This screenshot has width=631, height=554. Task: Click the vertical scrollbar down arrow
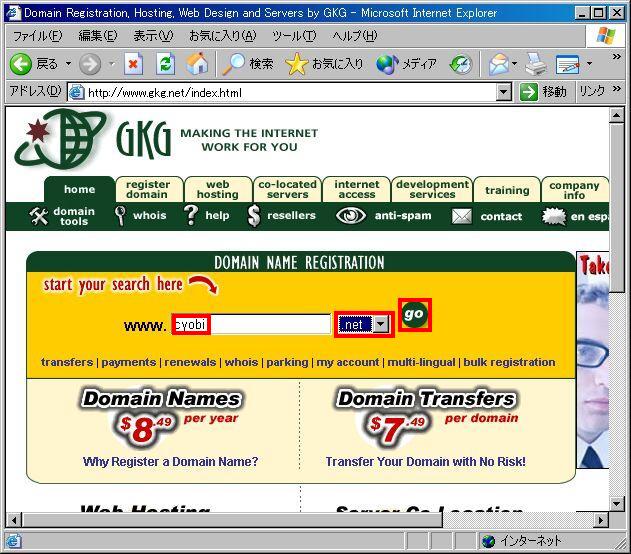click(x=616, y=503)
